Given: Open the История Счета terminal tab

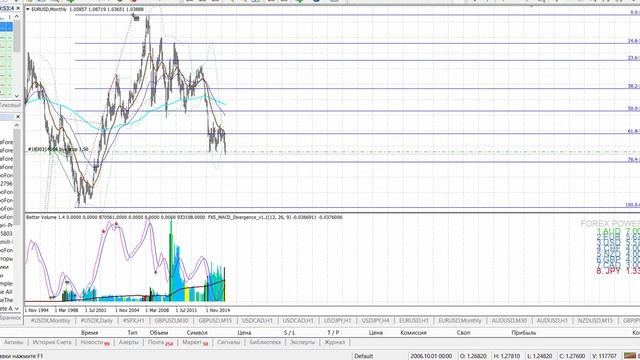Looking at the screenshot, I should point(52,342).
